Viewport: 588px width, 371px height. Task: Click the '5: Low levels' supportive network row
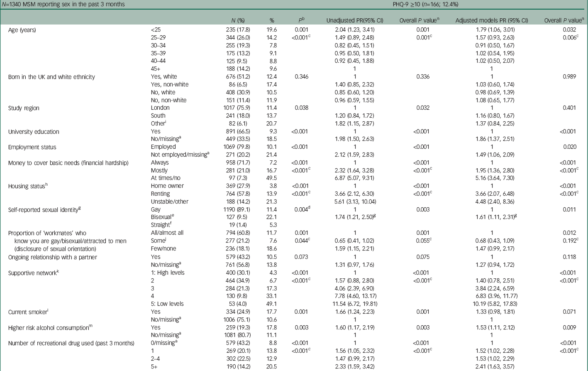168,304
